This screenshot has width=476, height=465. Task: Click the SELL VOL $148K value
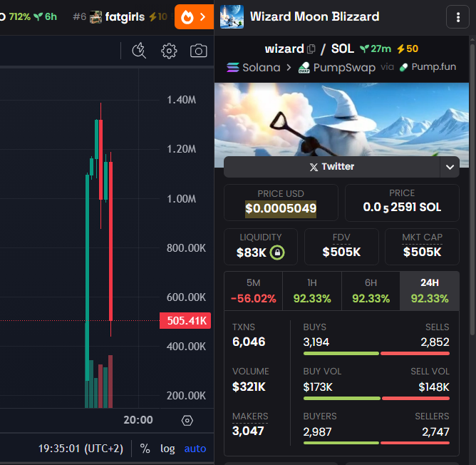[434, 387]
